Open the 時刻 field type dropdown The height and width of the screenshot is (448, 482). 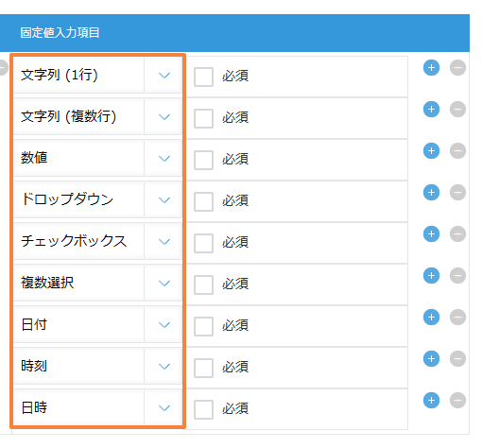tap(97, 366)
